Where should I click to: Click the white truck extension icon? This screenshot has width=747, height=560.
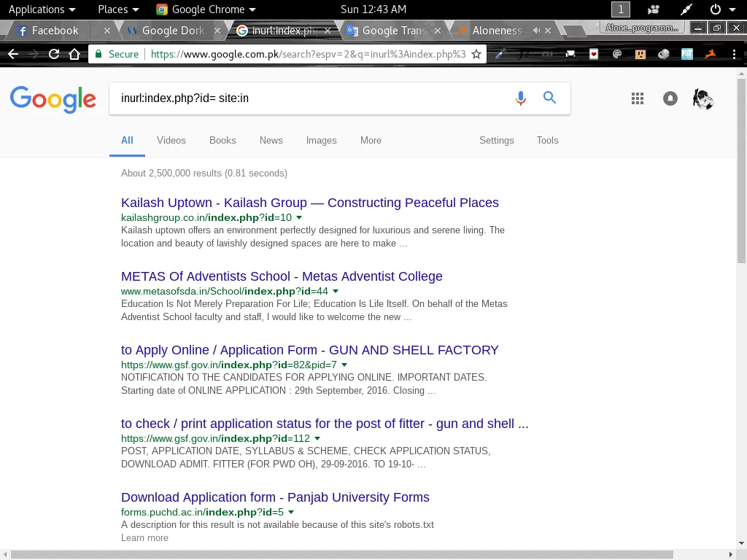pyautogui.click(x=570, y=54)
